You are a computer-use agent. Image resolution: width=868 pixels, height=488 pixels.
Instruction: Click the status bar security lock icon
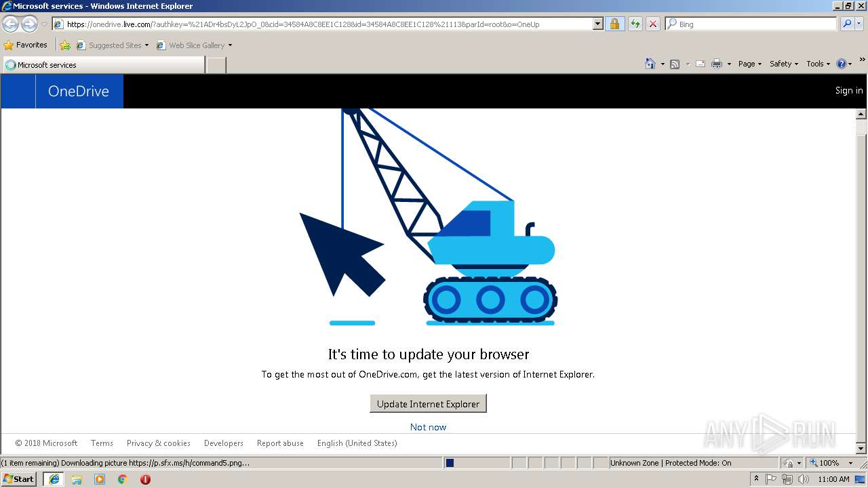(789, 463)
